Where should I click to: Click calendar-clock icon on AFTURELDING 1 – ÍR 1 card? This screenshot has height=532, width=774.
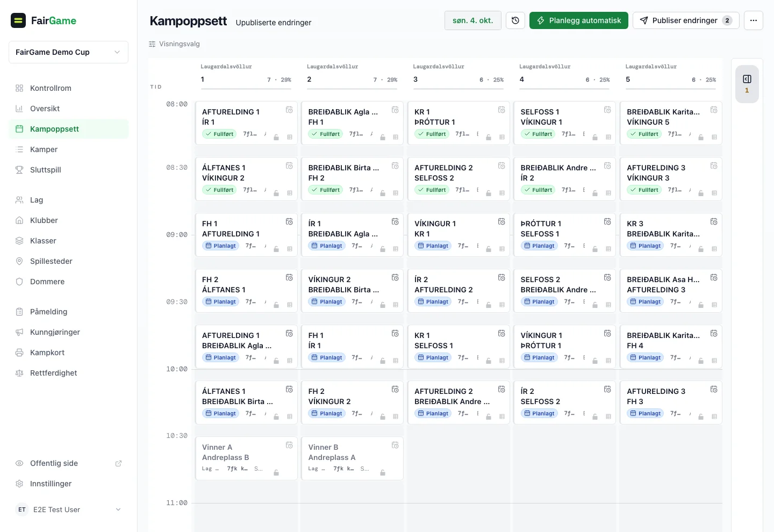[289, 110]
